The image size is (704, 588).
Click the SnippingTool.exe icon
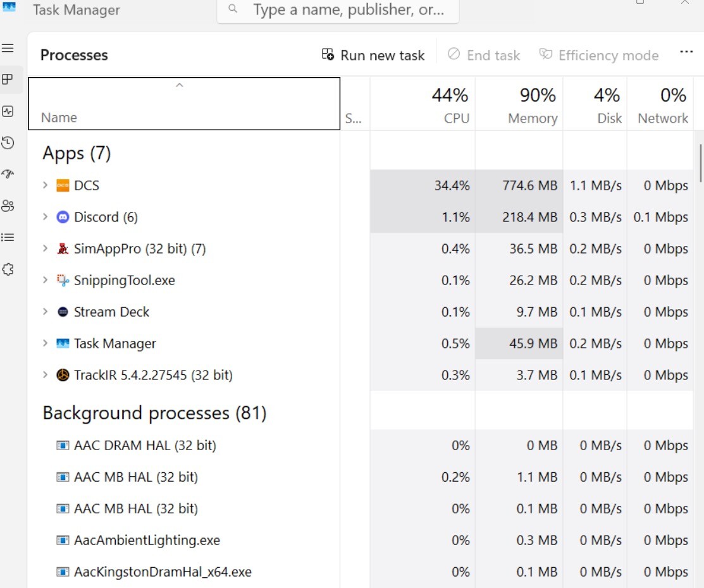[x=63, y=280]
